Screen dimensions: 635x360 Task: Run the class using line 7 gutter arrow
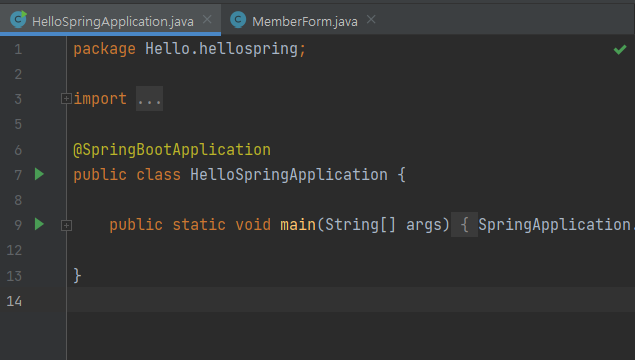pos(39,174)
